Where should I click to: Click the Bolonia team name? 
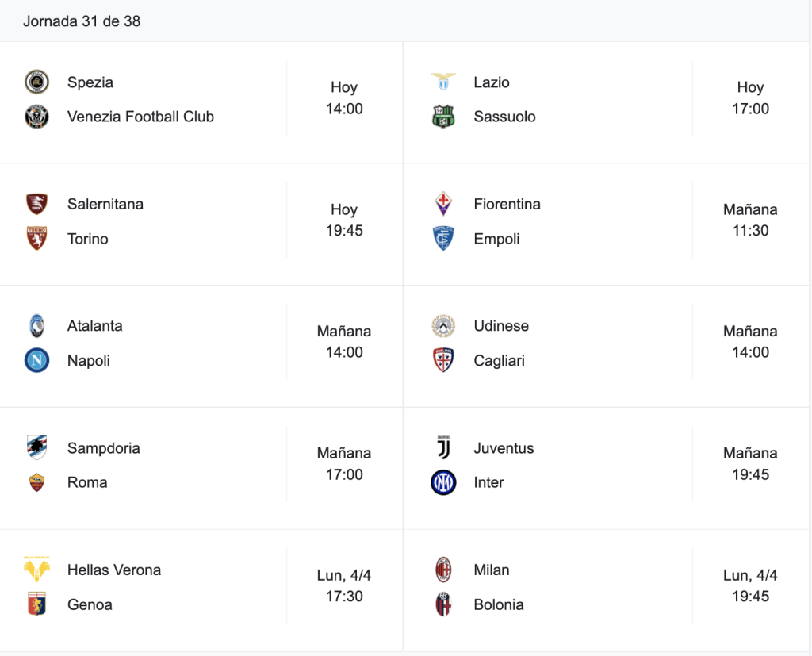coord(499,604)
